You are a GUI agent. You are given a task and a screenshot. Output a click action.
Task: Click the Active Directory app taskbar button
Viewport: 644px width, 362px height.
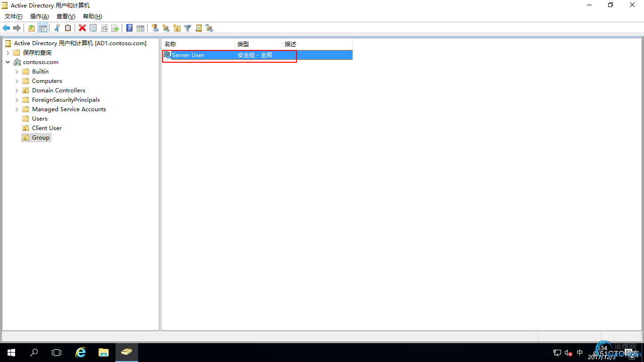(x=126, y=352)
